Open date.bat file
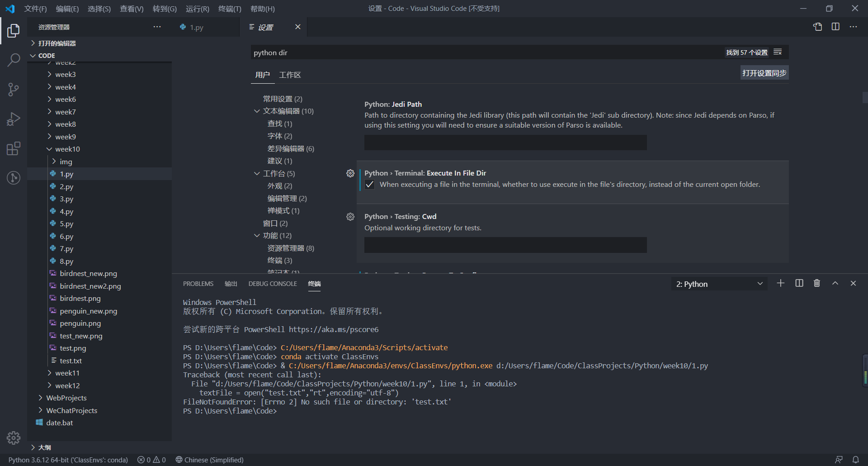The width and height of the screenshot is (868, 466). tap(59, 423)
